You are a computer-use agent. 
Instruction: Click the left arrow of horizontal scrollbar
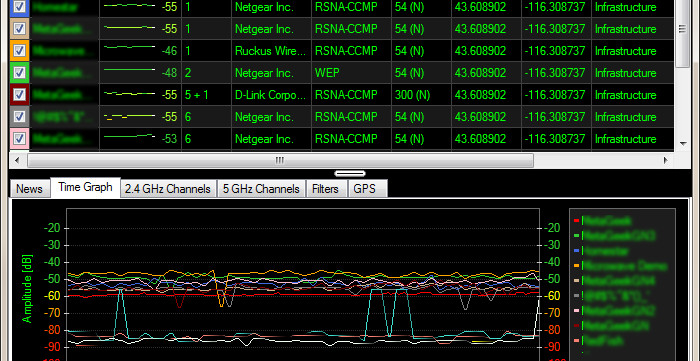click(x=17, y=160)
